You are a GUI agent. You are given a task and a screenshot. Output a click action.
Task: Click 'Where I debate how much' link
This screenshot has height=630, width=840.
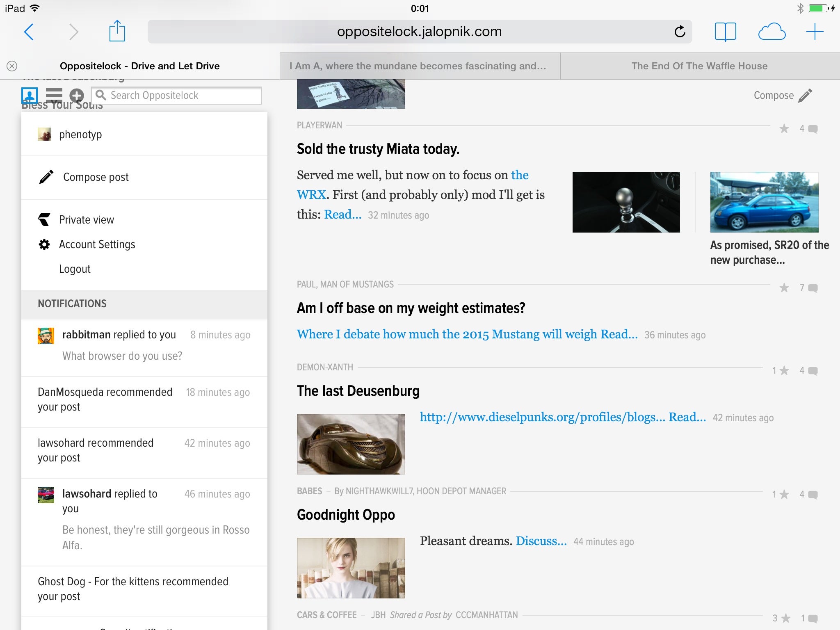467,334
